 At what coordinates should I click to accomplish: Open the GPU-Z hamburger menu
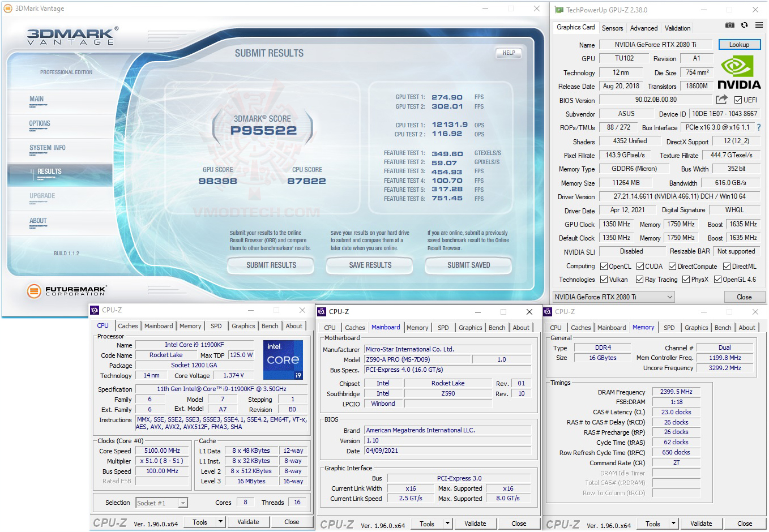click(x=759, y=25)
